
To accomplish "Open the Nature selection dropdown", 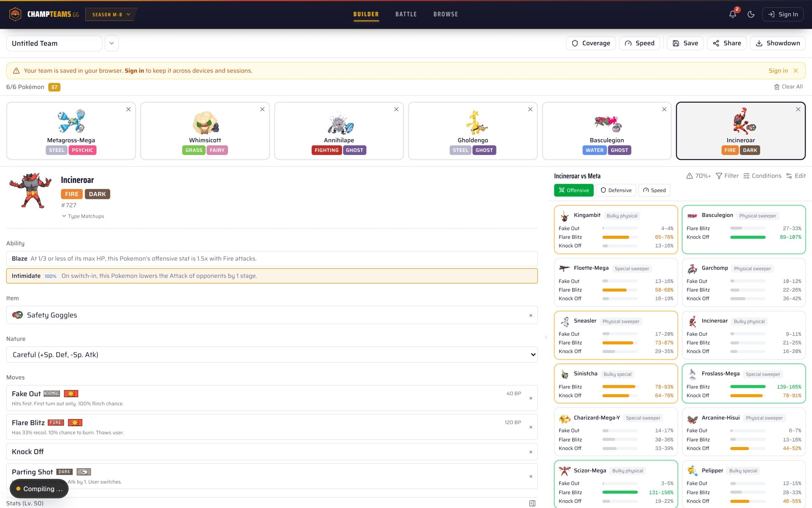I will pyautogui.click(x=272, y=355).
